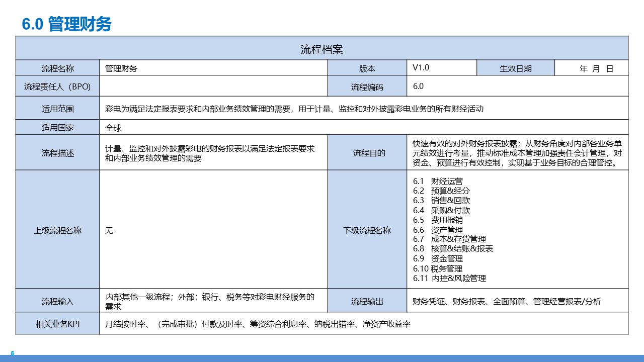Click the 6.8 核算&结账&报表 entry
Image resolution: width=644 pixels, height=362 pixels.
tap(453, 248)
